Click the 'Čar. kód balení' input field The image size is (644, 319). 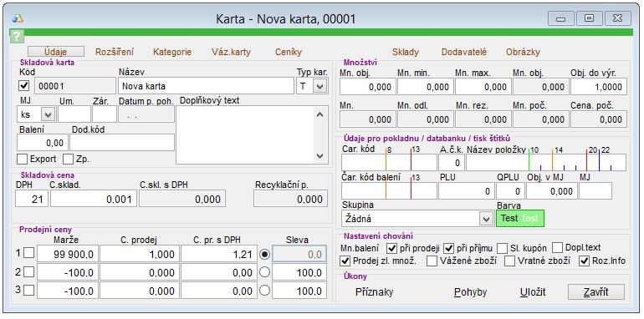[x=389, y=190]
